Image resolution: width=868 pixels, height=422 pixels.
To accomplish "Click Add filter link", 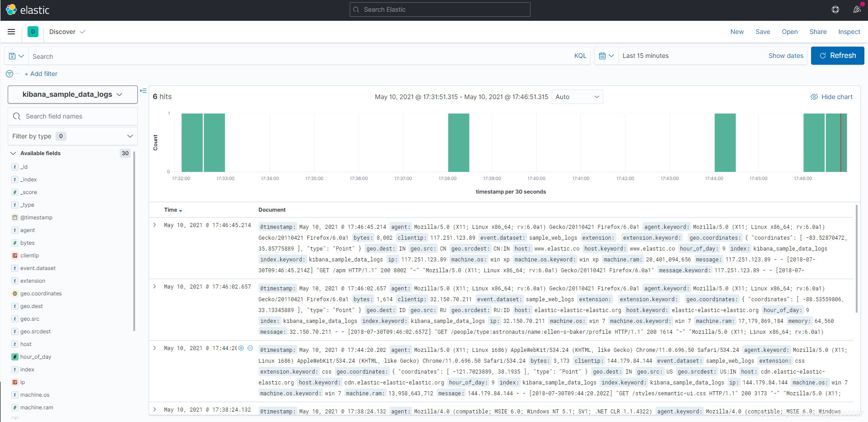I will coord(41,74).
